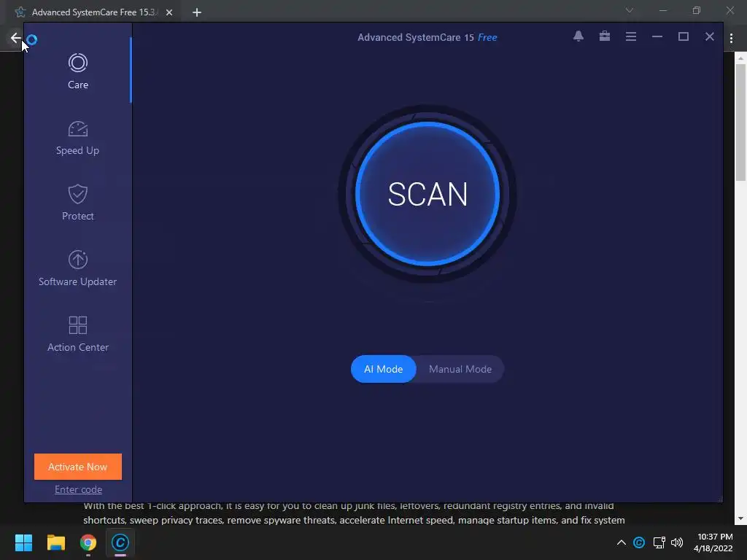This screenshot has width=747, height=560.
Task: Maximize the Advanced SystemCare window
Action: 683,36
